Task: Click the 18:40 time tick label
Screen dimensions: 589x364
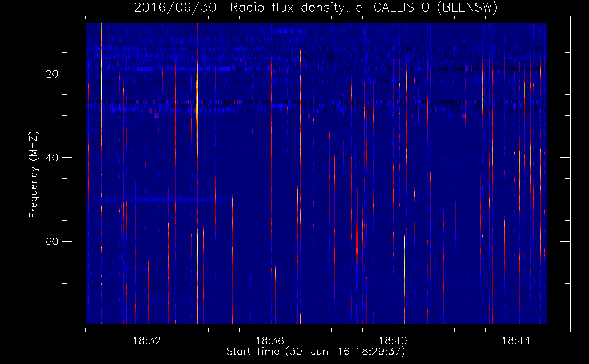Action: click(393, 341)
